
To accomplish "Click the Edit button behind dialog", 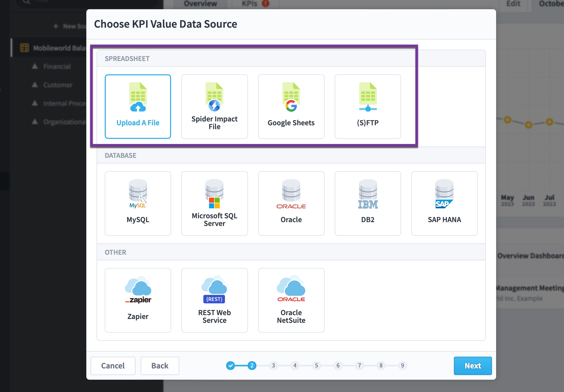I will (513, 4).
